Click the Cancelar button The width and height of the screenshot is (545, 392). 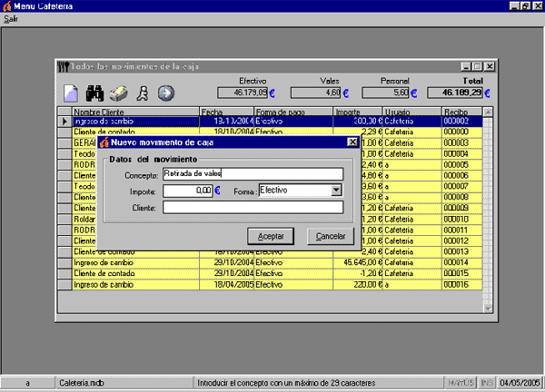[331, 236]
